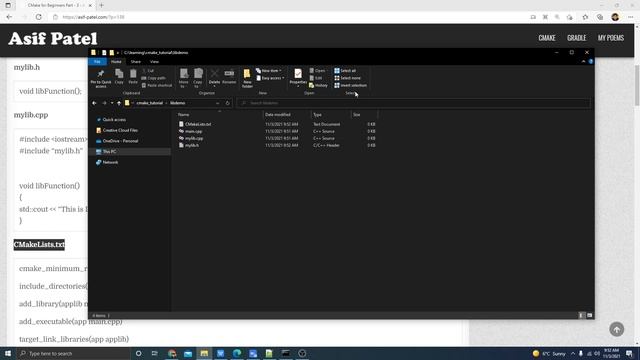Click the browser address bar
This screenshot has width=640, height=360.
[286, 17]
